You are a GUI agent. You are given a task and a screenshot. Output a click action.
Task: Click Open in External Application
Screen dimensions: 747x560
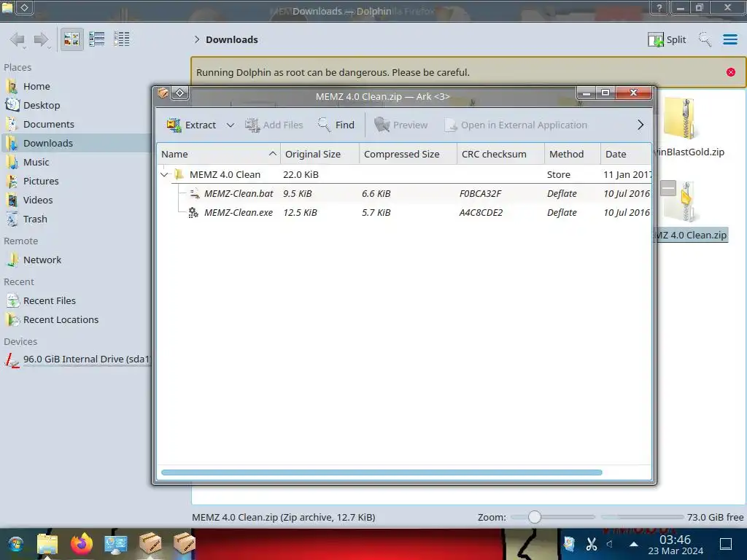[516, 125]
